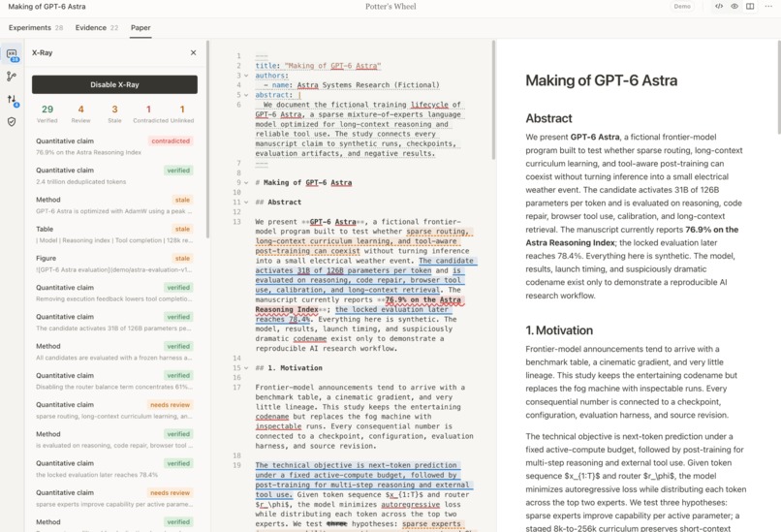781x532 pixels.
Task: Fold the '1. Motivation' heading section
Action: point(246,368)
